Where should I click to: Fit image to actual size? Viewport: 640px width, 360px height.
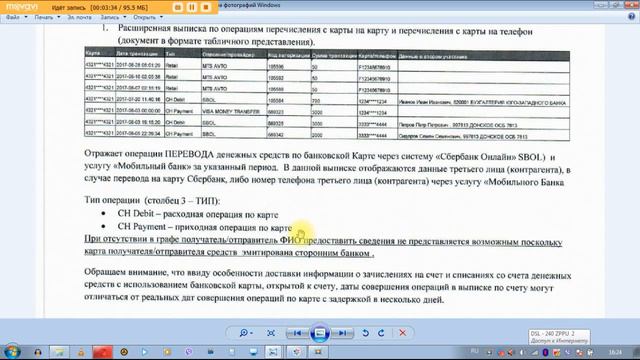[x=271, y=333]
